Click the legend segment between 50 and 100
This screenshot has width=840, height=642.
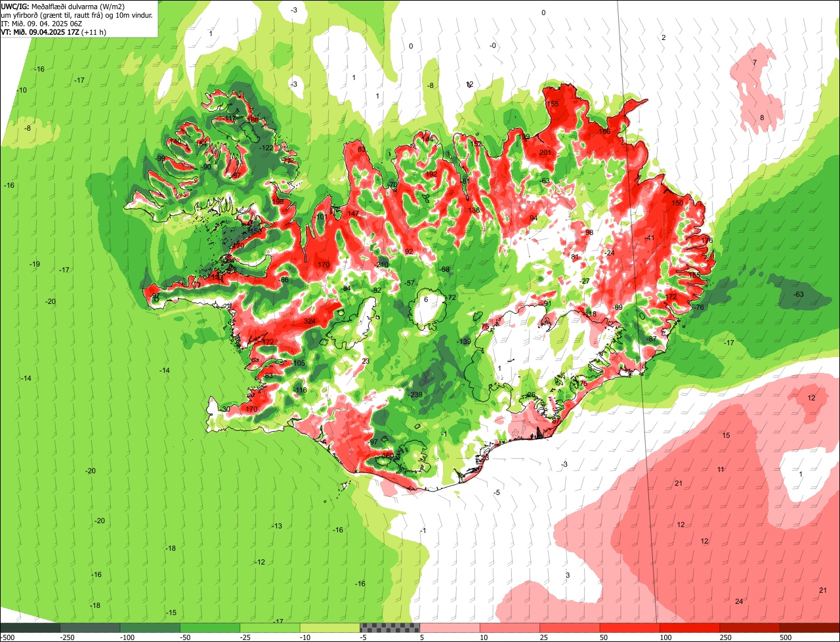(630, 628)
